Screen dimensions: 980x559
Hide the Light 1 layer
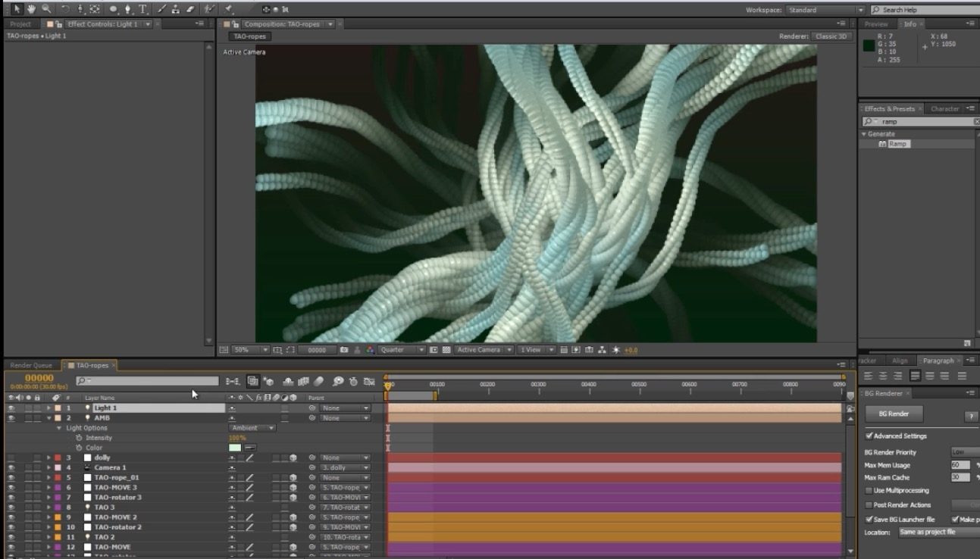[x=11, y=408]
